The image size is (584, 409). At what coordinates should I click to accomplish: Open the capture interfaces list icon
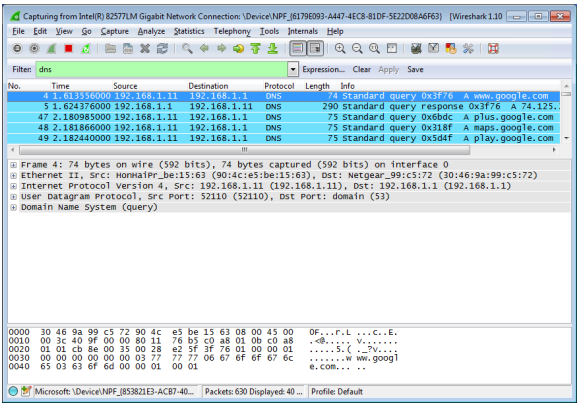(17, 49)
